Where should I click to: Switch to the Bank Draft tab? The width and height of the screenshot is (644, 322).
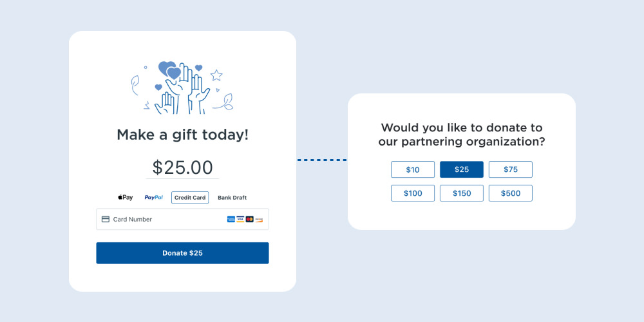[x=232, y=198]
